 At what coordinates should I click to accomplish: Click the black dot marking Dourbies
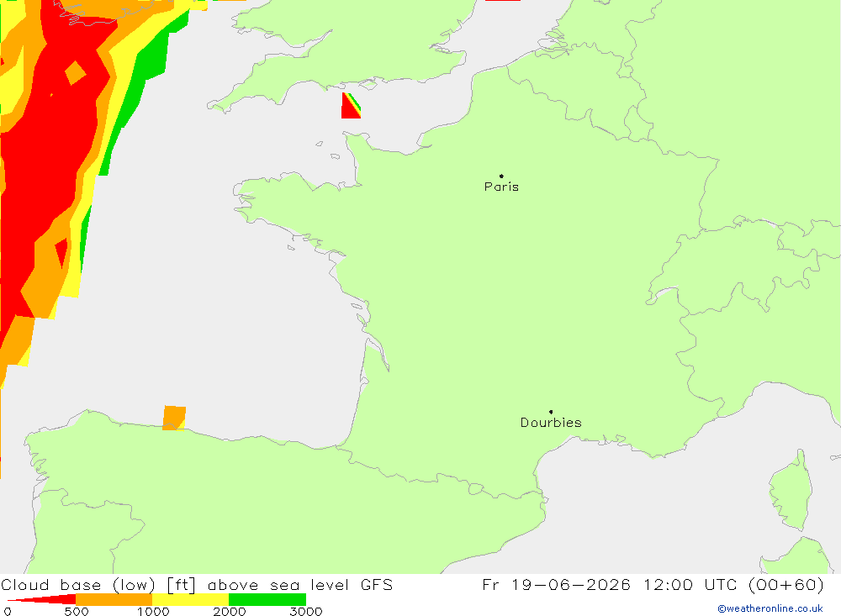(551, 412)
